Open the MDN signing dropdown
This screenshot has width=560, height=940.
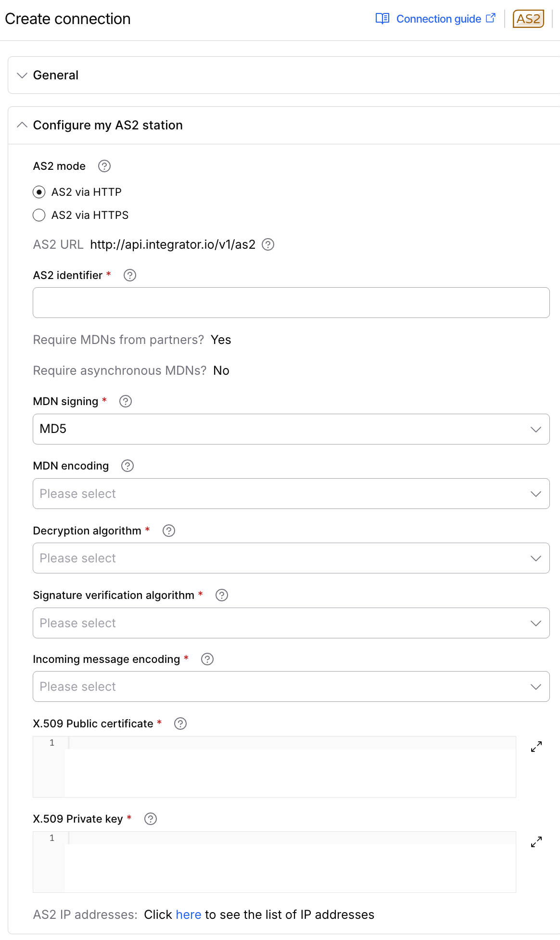(291, 429)
